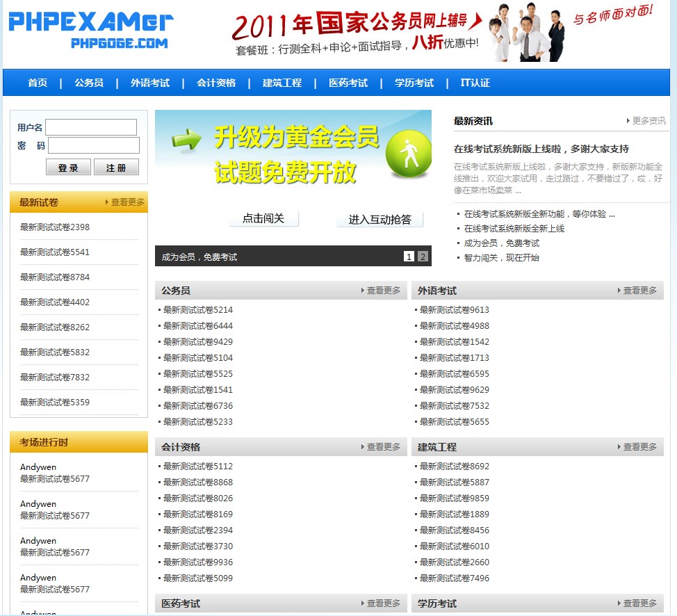Switch to slide 2 of the banner
Screen dimensions: 677x616
(423, 256)
